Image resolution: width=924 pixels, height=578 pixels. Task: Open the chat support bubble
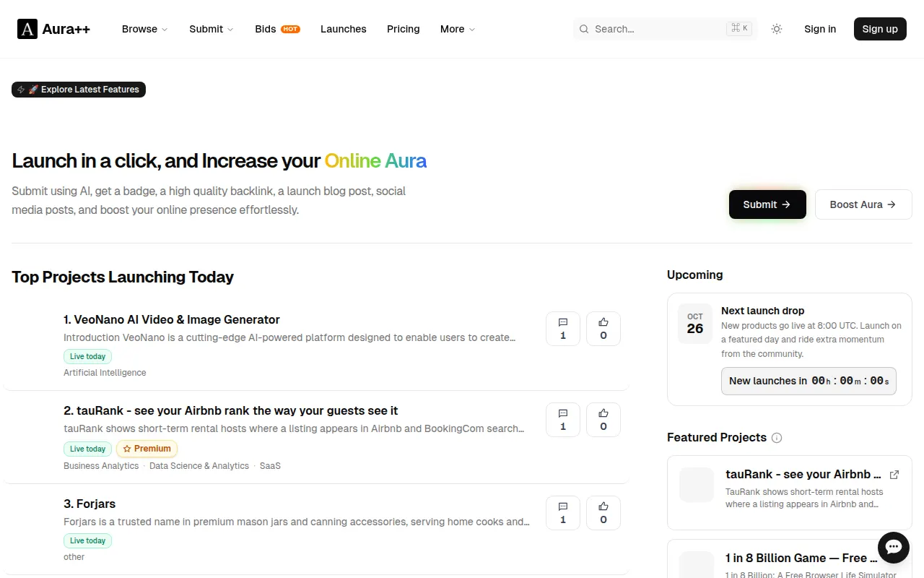894,548
